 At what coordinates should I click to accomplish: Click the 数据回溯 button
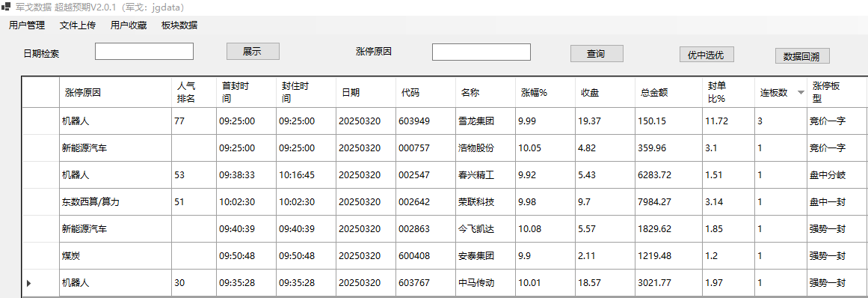802,56
